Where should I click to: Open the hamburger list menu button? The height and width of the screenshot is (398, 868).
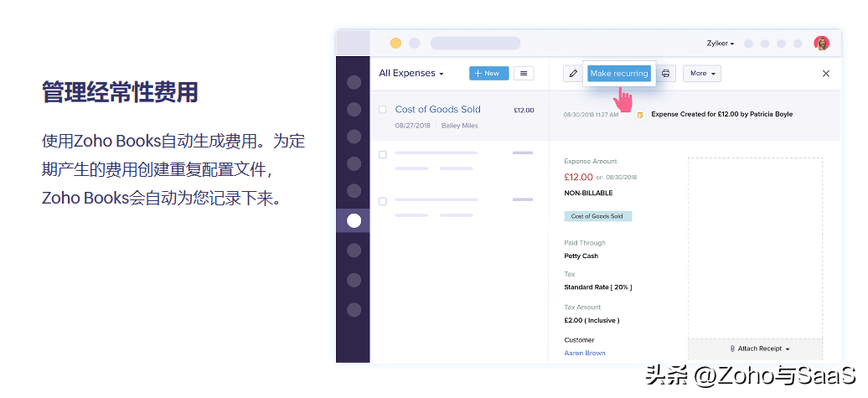524,73
